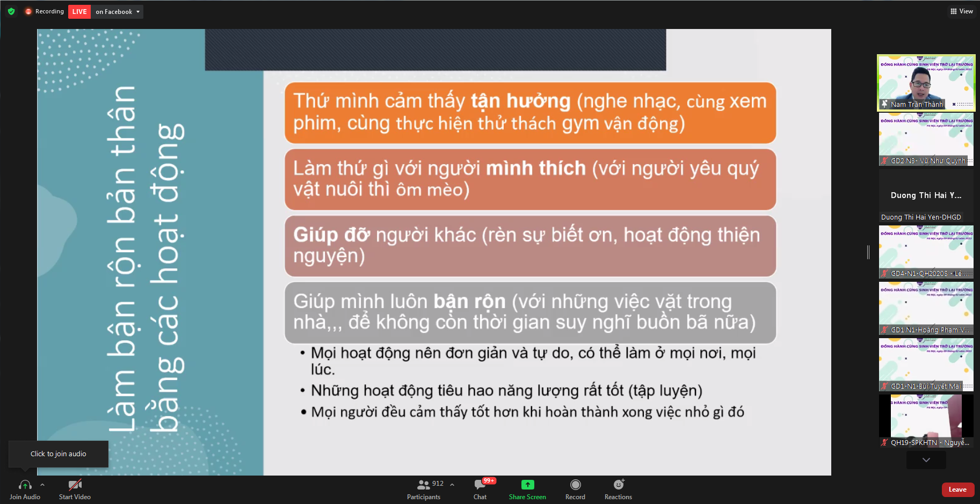The height and width of the screenshot is (504, 980).
Task: Expand audio options arrow next to Join Audio
Action: click(42, 485)
